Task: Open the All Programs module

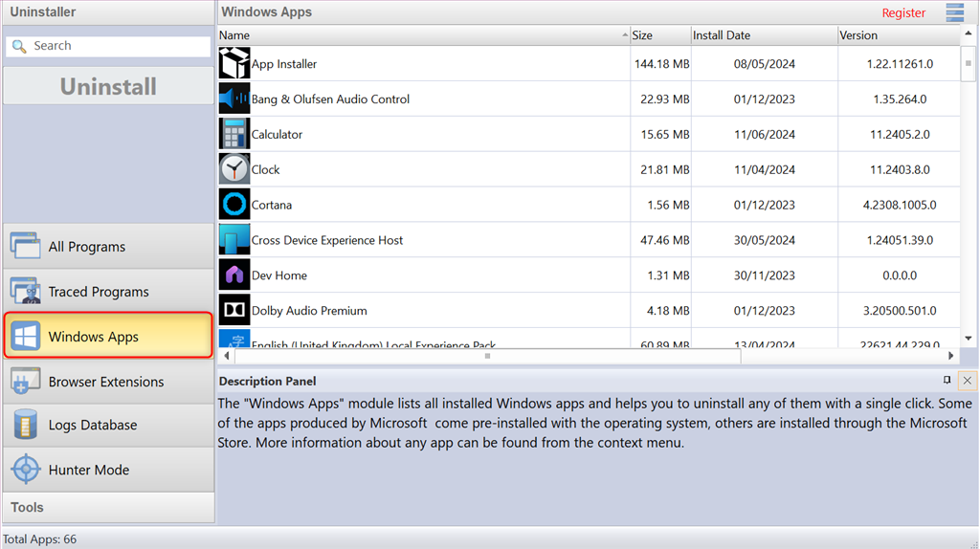Action: pos(108,246)
